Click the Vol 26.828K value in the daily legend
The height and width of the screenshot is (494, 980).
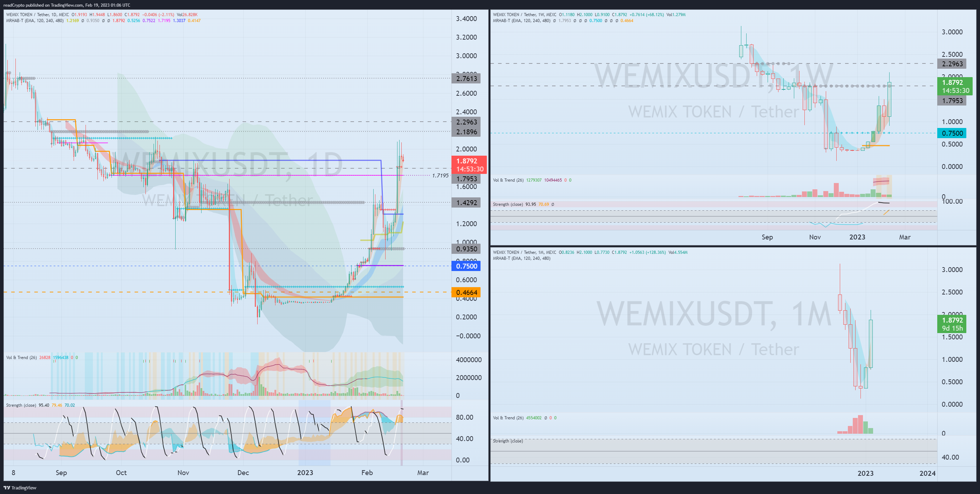pos(187,15)
